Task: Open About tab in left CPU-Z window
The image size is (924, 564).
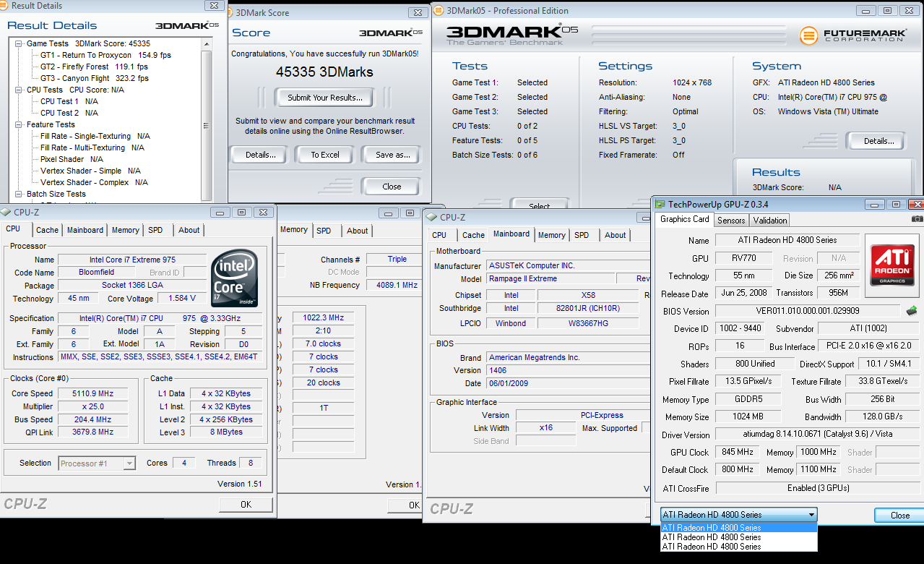Action: coord(189,230)
